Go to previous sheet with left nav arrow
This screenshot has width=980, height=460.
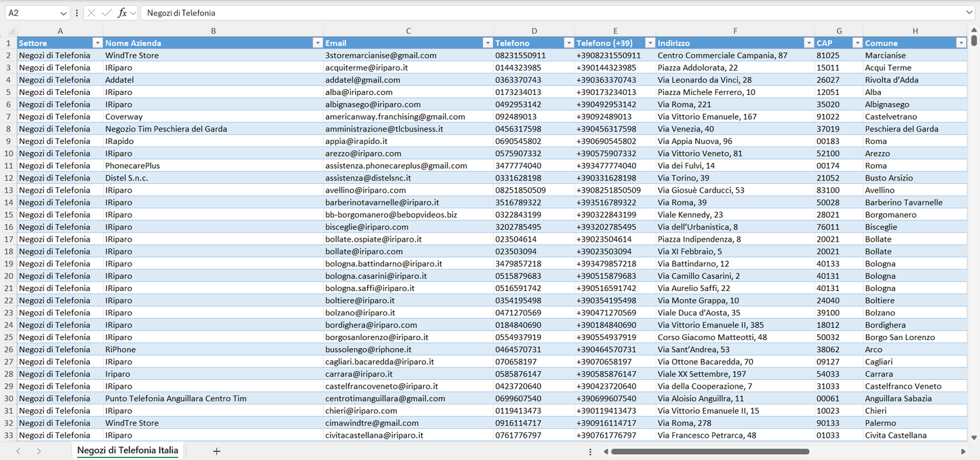(x=18, y=451)
